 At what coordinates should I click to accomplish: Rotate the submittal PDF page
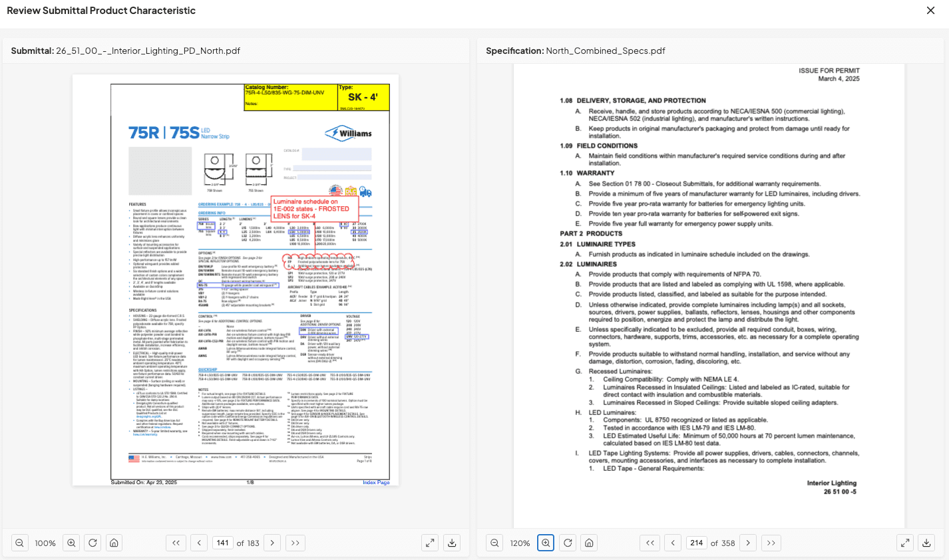[93, 543]
